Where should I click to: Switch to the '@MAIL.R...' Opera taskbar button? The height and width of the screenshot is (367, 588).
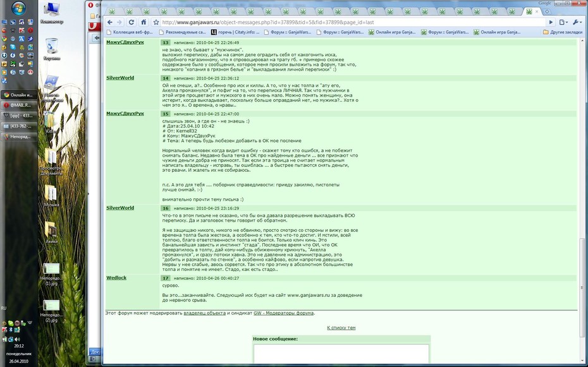pyautogui.click(x=19, y=105)
